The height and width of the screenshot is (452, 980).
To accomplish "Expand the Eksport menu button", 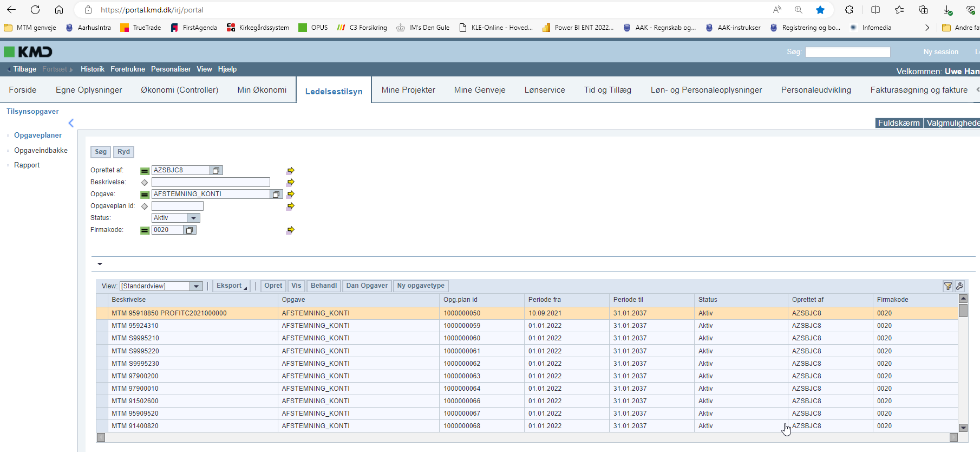I will 231,286.
